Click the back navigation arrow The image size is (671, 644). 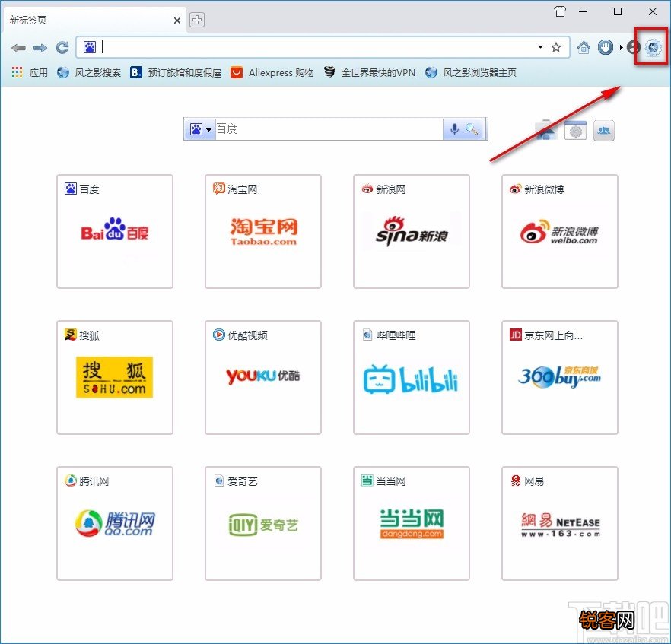point(18,48)
